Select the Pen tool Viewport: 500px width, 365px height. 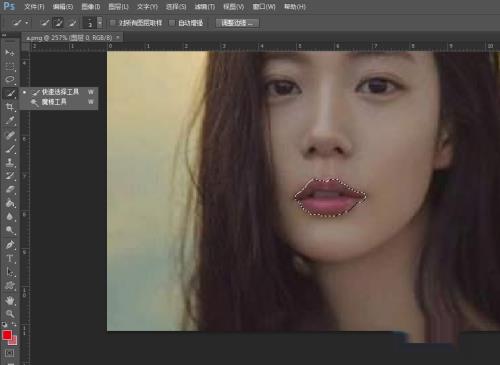tap(10, 245)
